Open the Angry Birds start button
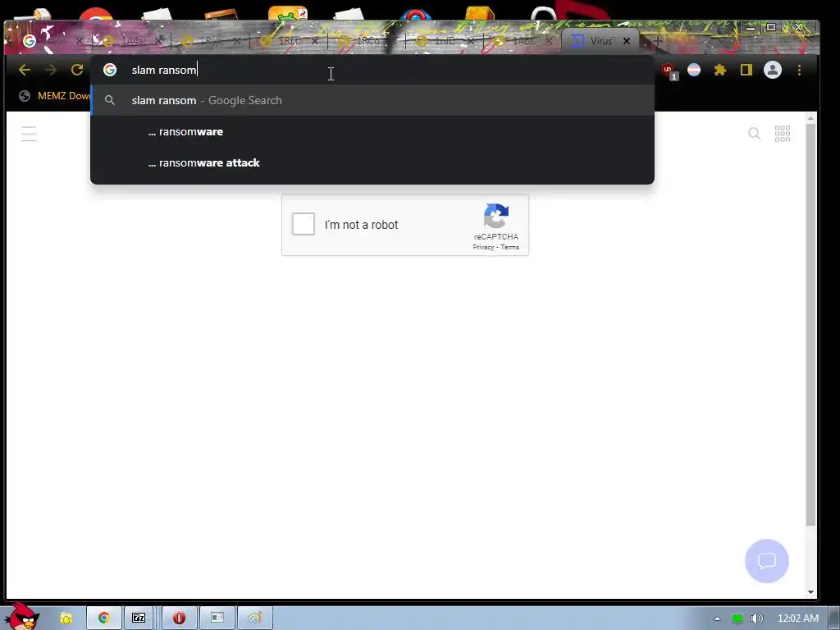This screenshot has height=630, width=840. [x=21, y=617]
